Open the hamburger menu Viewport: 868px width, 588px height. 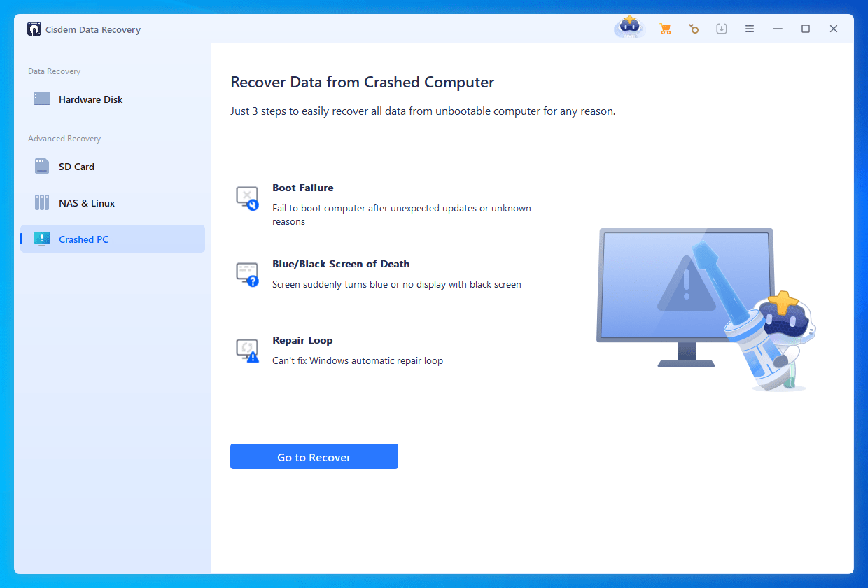pyautogui.click(x=749, y=29)
